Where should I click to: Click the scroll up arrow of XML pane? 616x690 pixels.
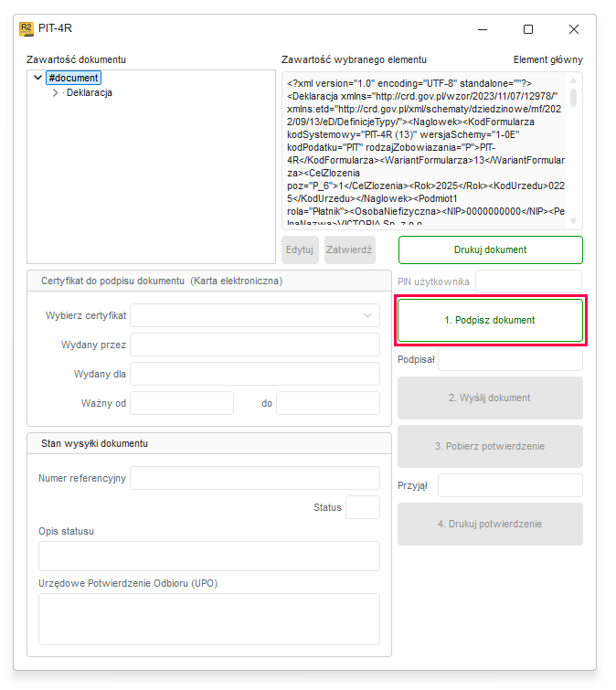(573, 80)
